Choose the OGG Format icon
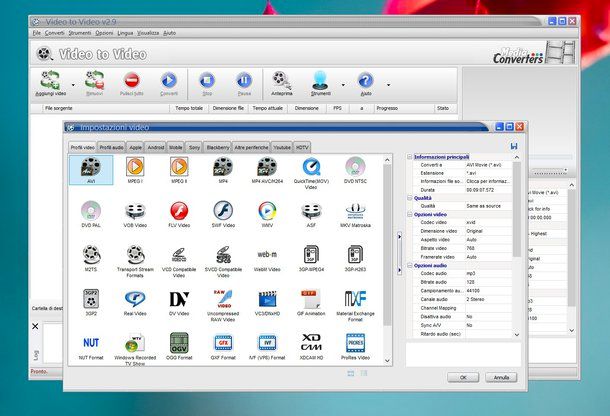This screenshot has height=416, width=610. pos(179,346)
